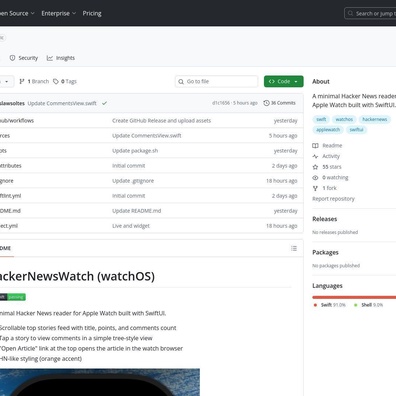This screenshot has width=396, height=396.
Task: Open the branch selector dropdown
Action: [7, 81]
